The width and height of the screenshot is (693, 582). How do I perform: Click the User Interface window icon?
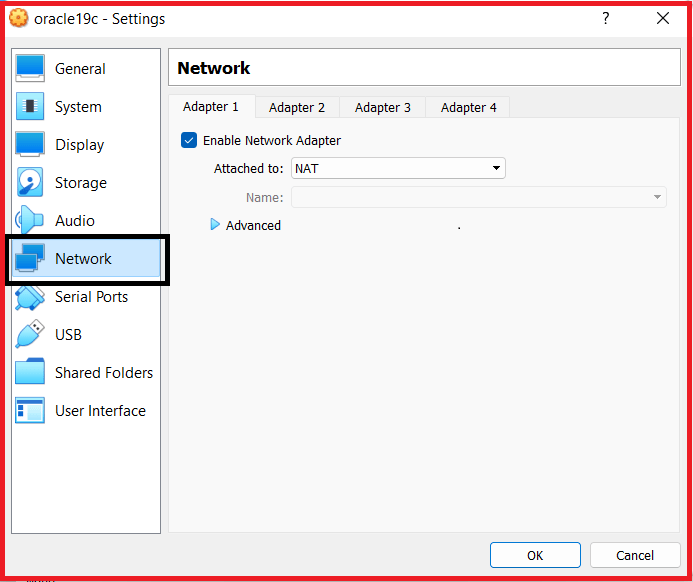click(30, 410)
